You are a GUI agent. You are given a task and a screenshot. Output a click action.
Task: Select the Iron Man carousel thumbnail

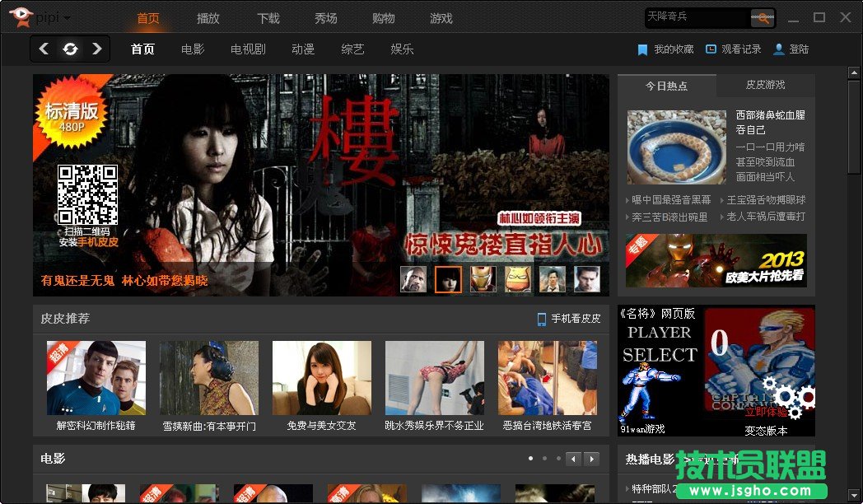tap(483, 279)
